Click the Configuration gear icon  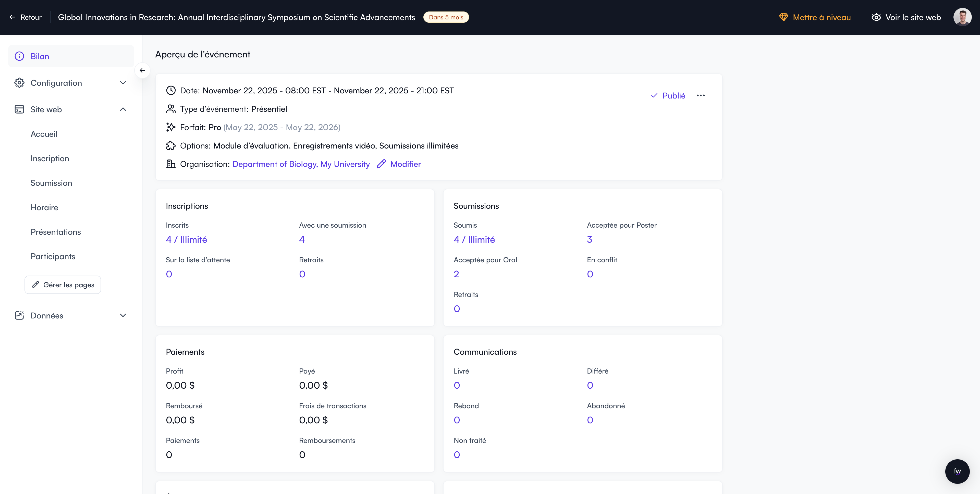click(x=19, y=83)
